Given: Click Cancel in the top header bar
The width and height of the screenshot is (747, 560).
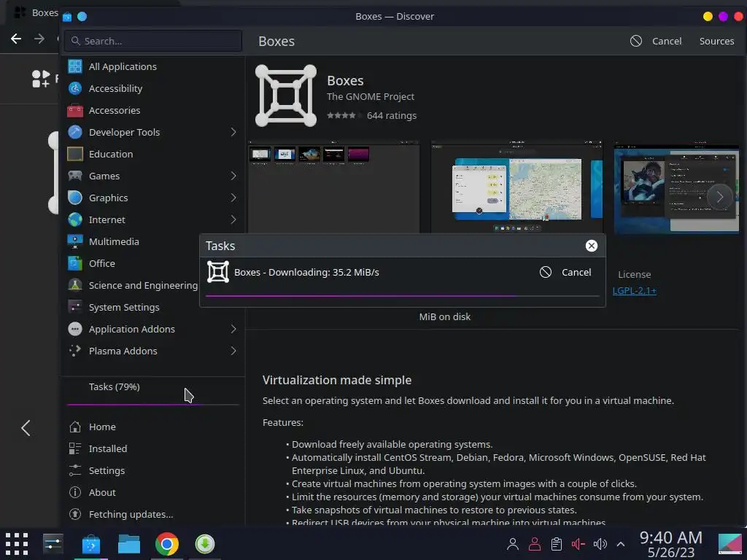Looking at the screenshot, I should tap(656, 41).
